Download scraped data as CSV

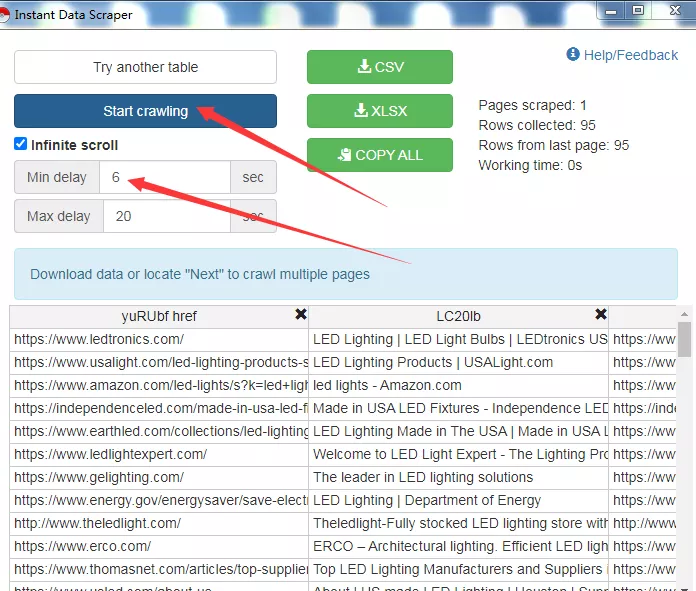point(380,67)
